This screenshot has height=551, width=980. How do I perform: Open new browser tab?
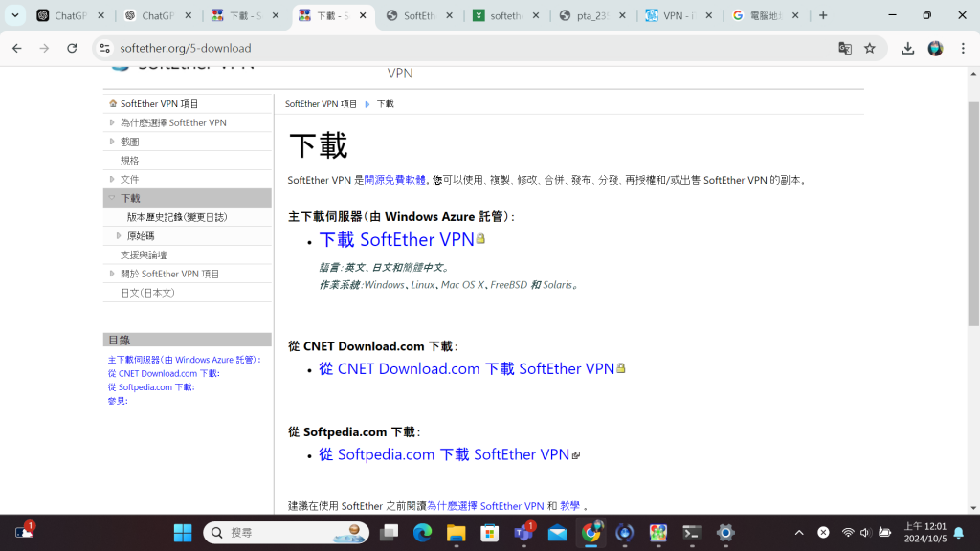[x=823, y=15]
